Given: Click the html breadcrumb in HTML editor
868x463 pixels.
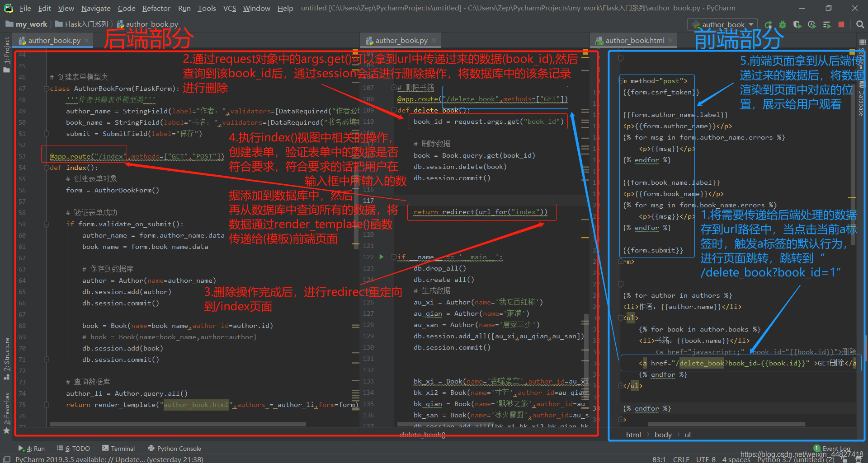Looking at the screenshot, I should click(x=633, y=435).
